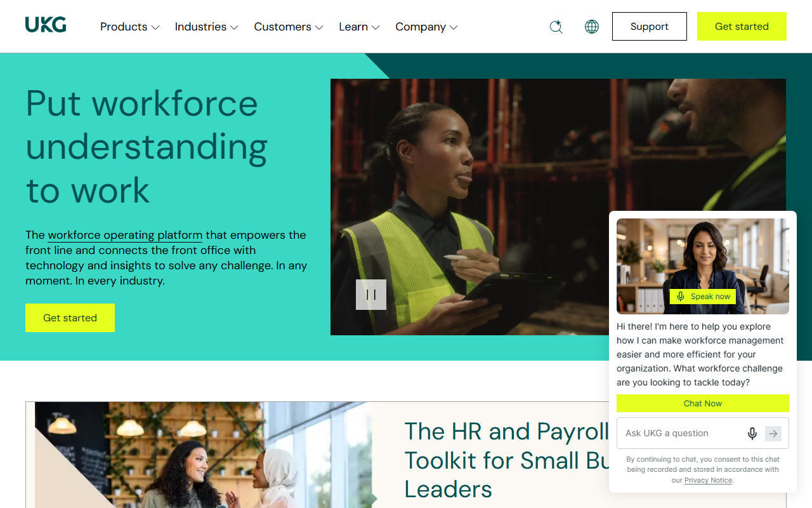
Task: Click the Chat Now button
Action: tap(703, 403)
